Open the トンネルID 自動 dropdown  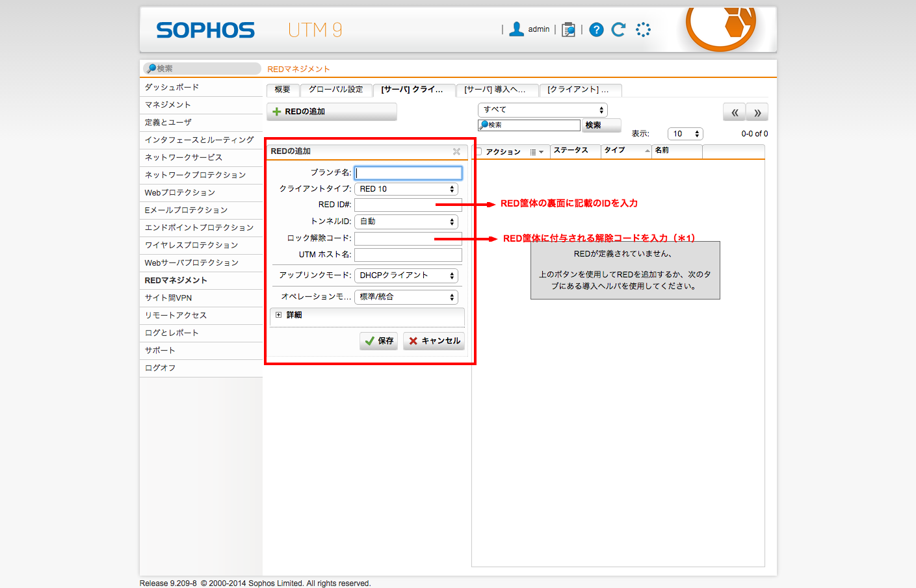pyautogui.click(x=406, y=222)
